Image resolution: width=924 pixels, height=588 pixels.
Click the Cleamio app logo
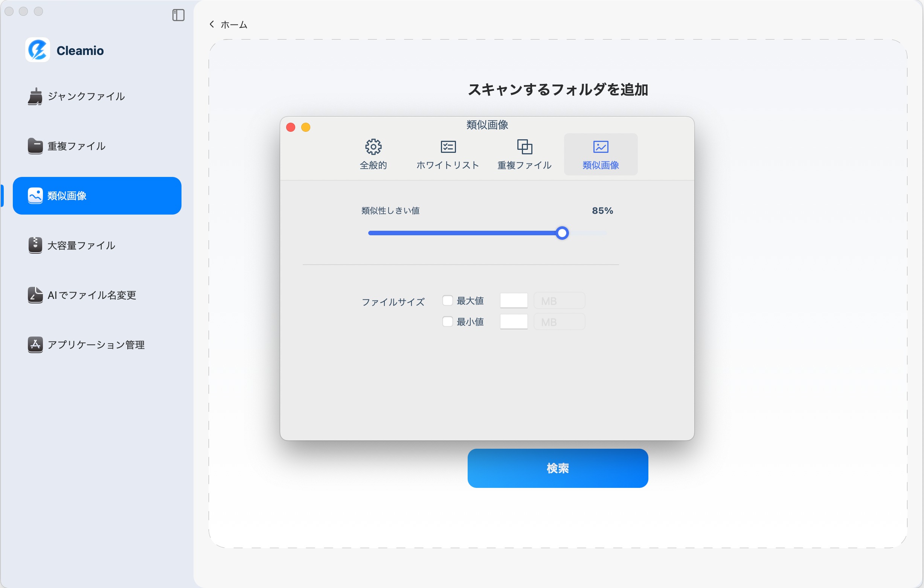(38, 50)
